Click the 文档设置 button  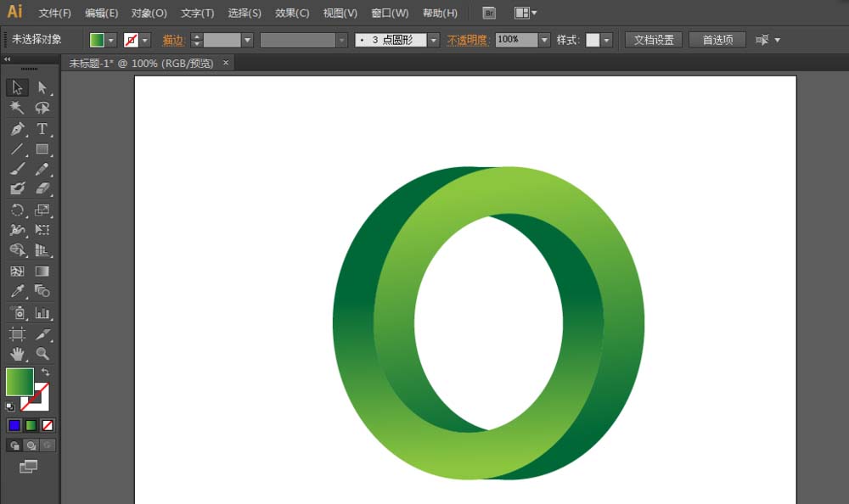pyautogui.click(x=653, y=39)
